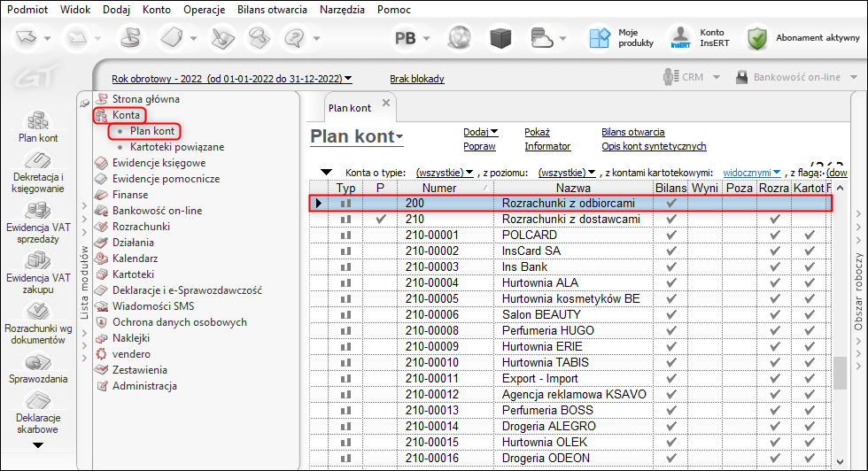The image size is (868, 471).
Task: Click the Bilans otwarcia link
Action: click(632, 132)
